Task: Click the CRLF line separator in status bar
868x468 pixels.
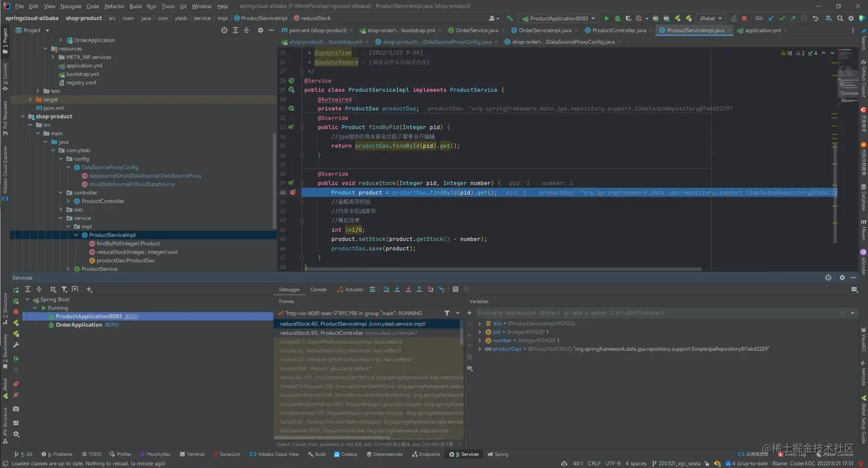Action: [x=594, y=463]
